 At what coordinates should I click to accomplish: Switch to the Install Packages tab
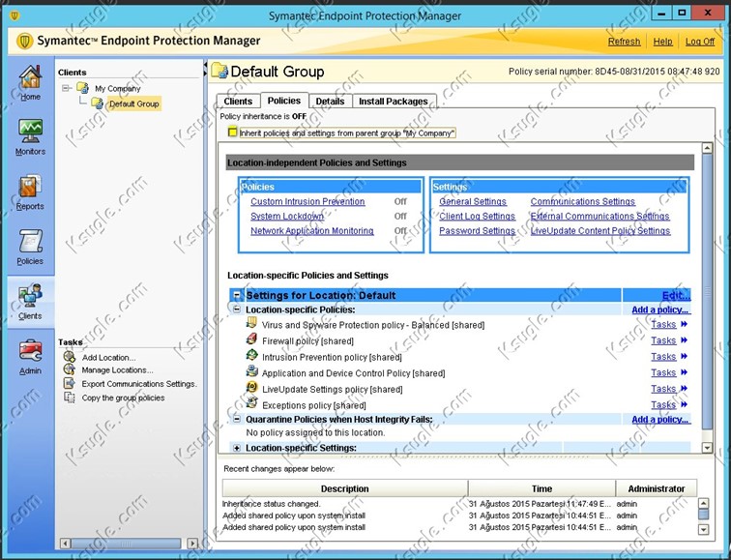[x=394, y=102]
